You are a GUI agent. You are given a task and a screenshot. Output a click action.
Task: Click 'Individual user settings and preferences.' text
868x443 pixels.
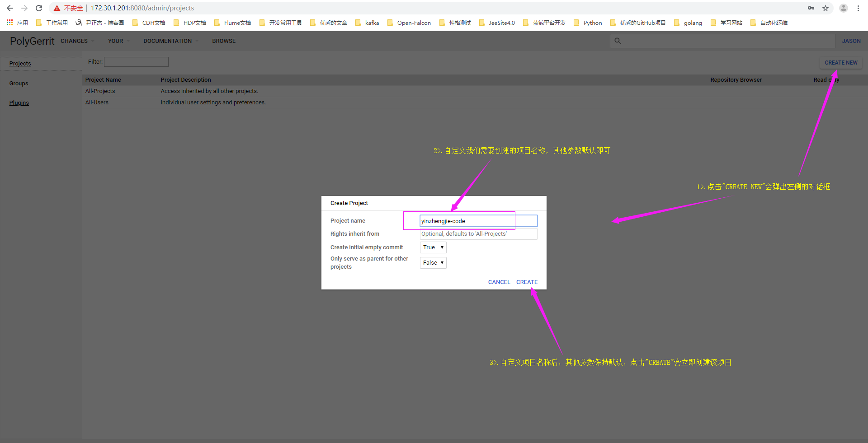(213, 103)
